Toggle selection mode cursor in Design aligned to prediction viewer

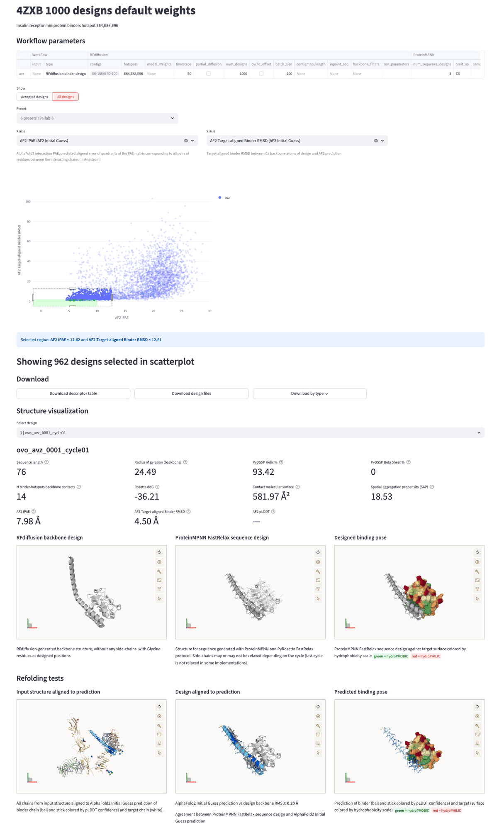318,753
